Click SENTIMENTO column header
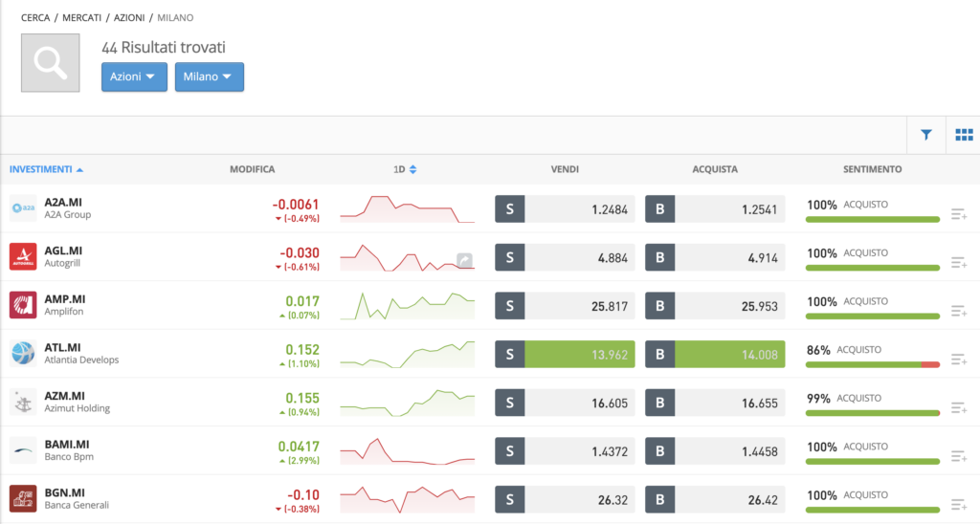This screenshot has height=524, width=980. pyautogui.click(x=873, y=169)
